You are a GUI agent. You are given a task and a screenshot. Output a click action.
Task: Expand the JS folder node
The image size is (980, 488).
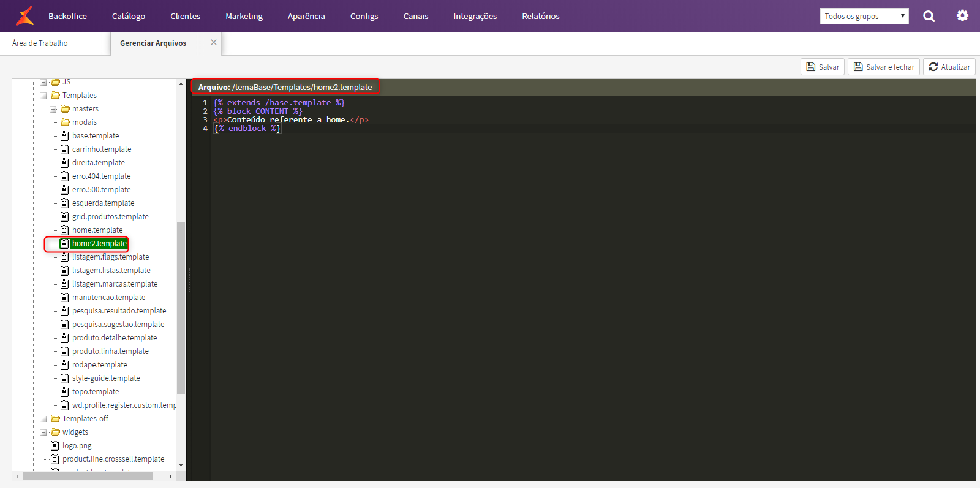coord(44,83)
